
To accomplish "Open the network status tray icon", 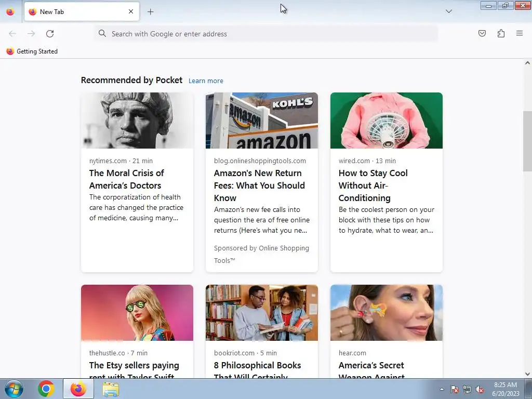I will (x=467, y=389).
